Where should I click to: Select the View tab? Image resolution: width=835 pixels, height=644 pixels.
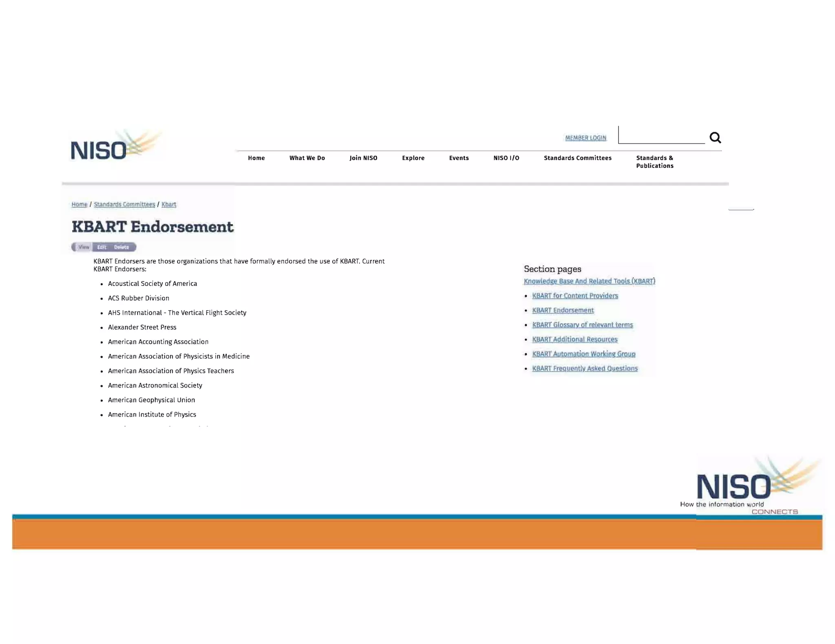[x=84, y=247]
